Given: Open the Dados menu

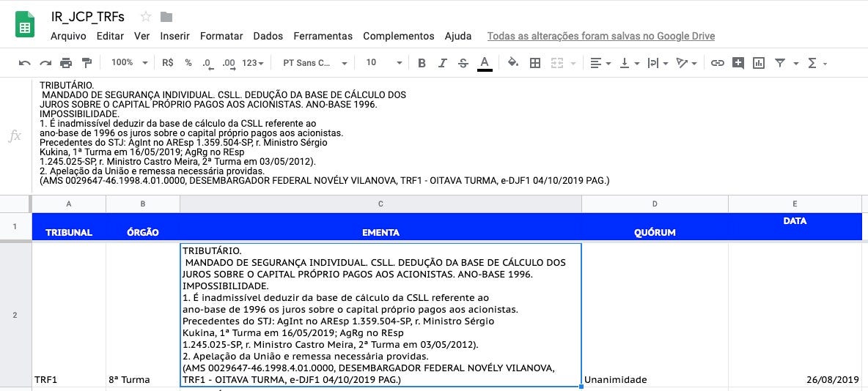Looking at the screenshot, I should point(268,36).
